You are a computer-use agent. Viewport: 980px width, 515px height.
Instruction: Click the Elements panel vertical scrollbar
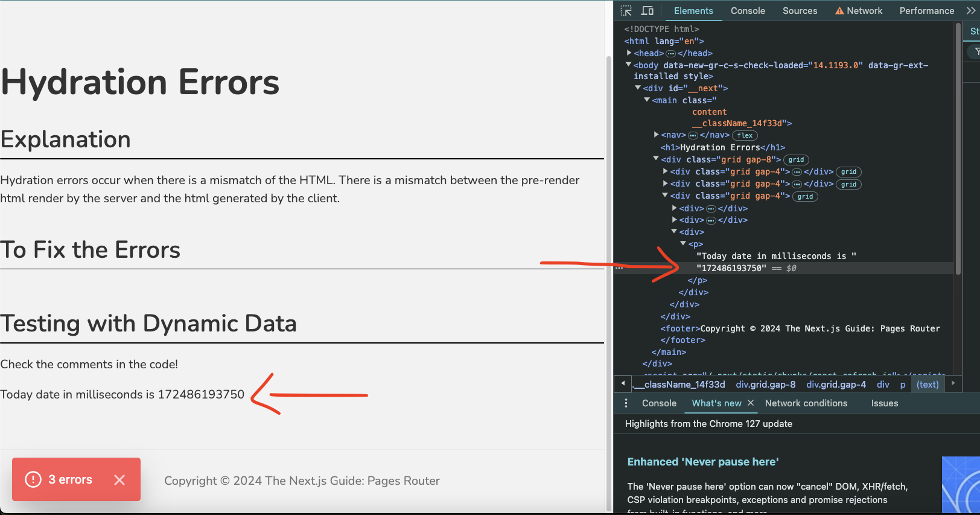point(957,151)
